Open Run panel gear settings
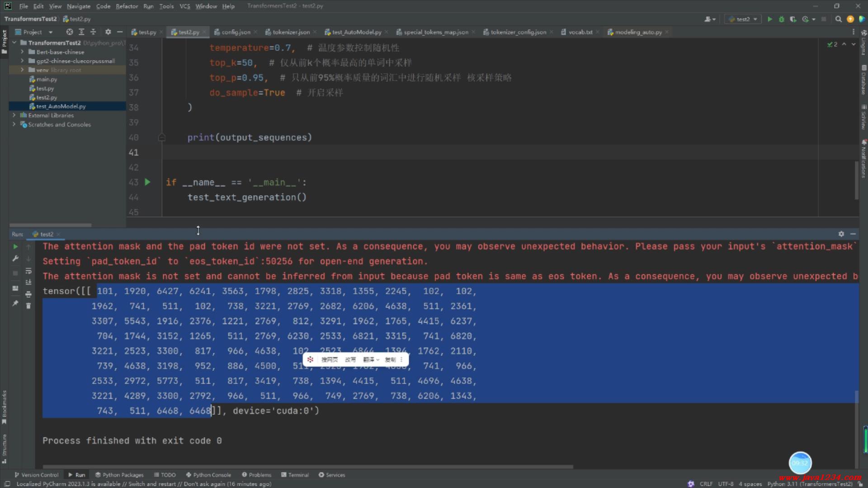The width and height of the screenshot is (868, 488). [x=841, y=234]
